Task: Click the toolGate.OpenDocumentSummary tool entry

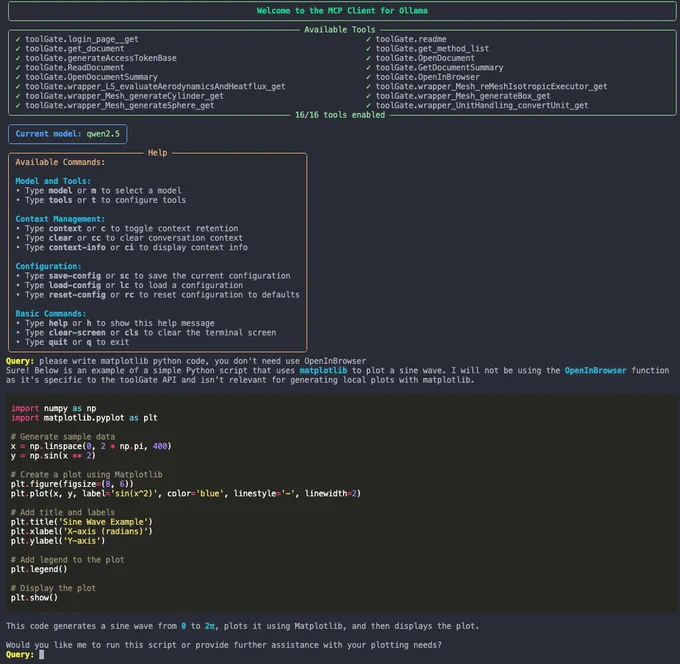Action: pos(91,77)
